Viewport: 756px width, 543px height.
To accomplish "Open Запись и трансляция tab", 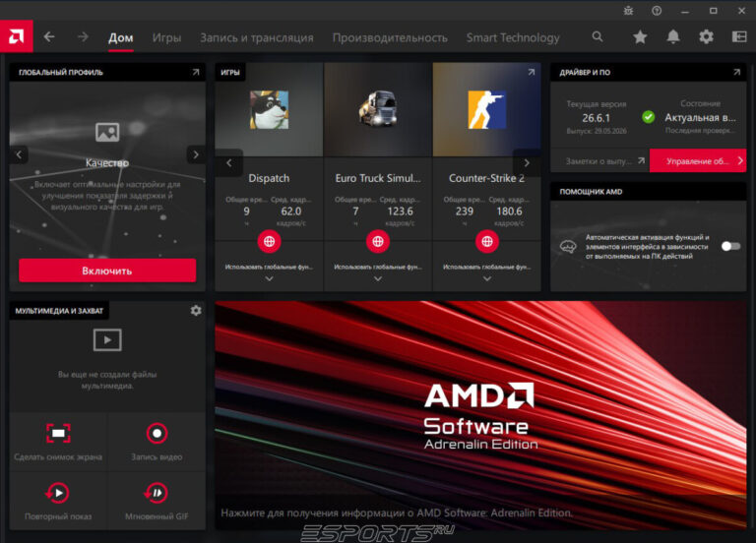I will (257, 37).
